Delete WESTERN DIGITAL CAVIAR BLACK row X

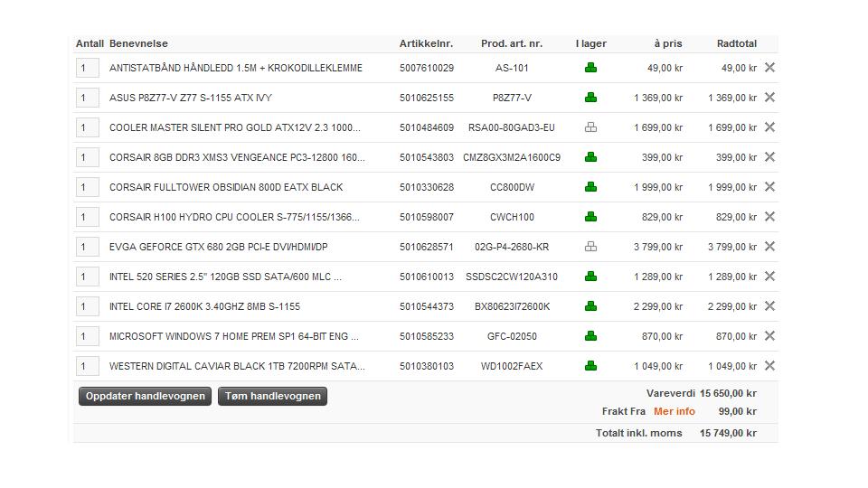(769, 366)
